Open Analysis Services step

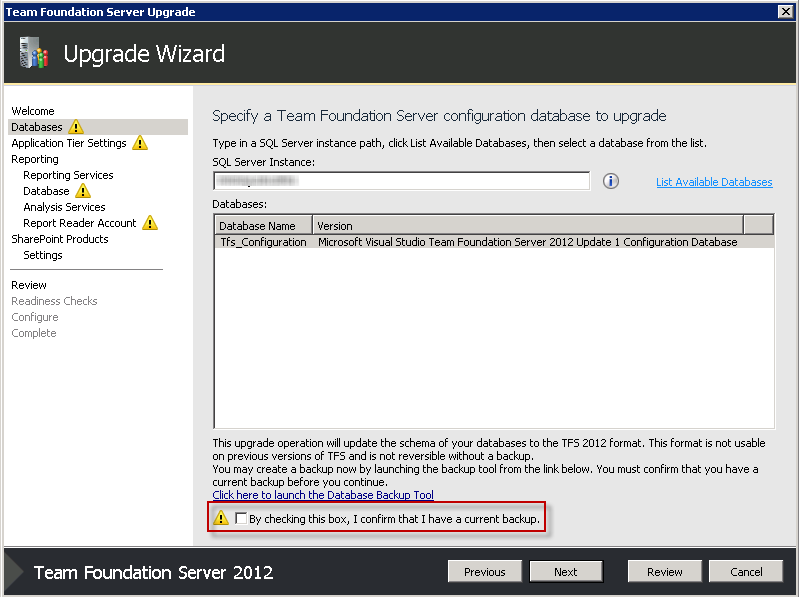coord(64,207)
